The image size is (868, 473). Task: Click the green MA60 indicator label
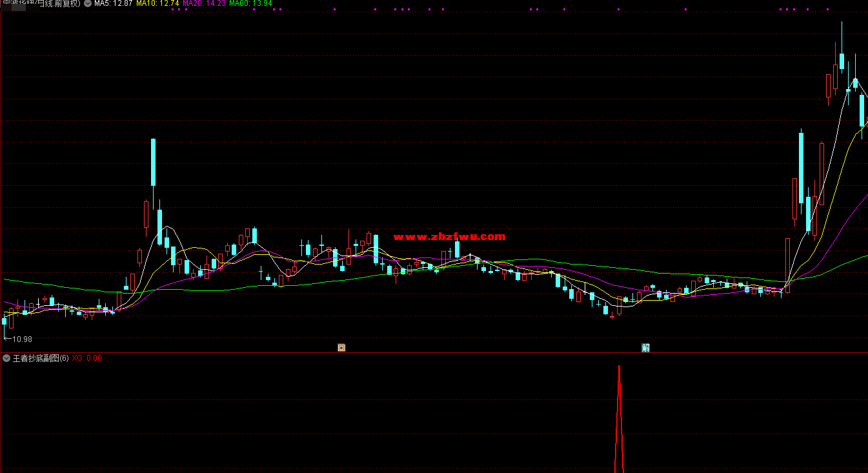click(250, 3)
